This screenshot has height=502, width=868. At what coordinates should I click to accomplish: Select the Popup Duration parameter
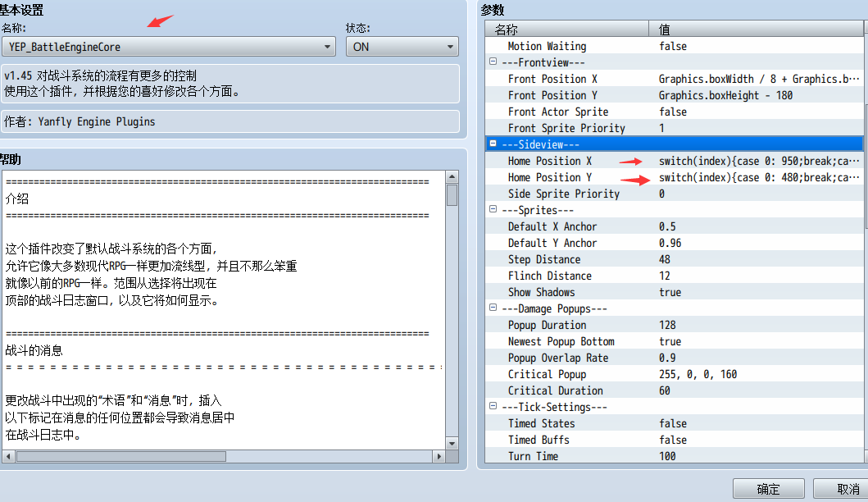tap(675, 325)
